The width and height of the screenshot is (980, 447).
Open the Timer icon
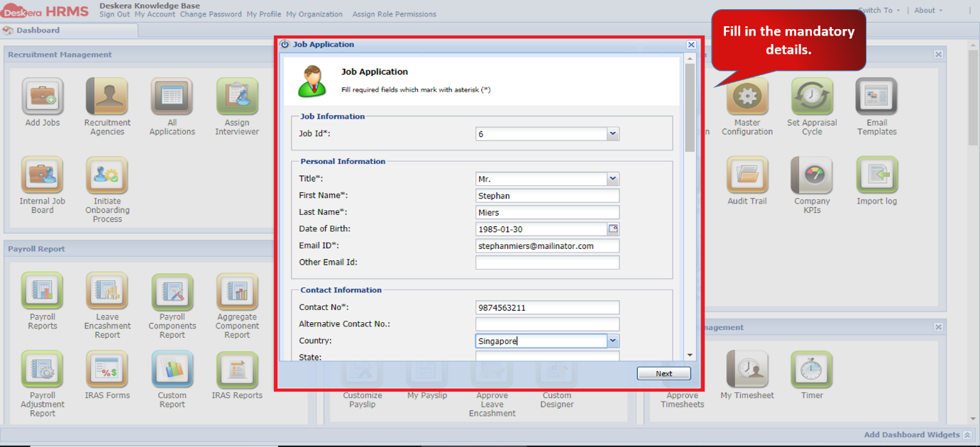click(x=812, y=369)
